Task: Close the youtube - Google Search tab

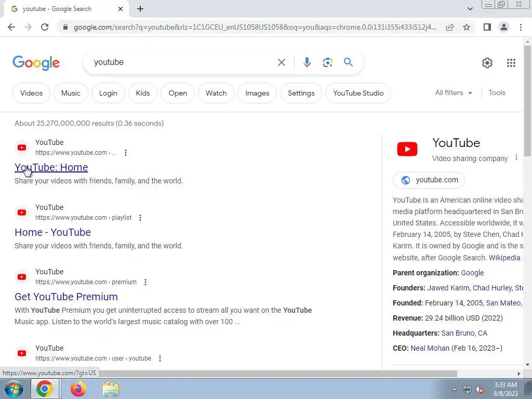Action: point(121,9)
